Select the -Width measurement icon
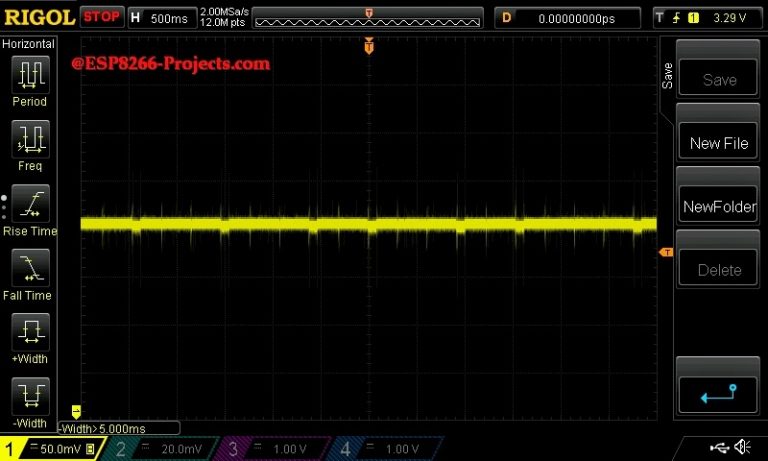The height and width of the screenshot is (461, 768). pyautogui.click(x=29, y=396)
